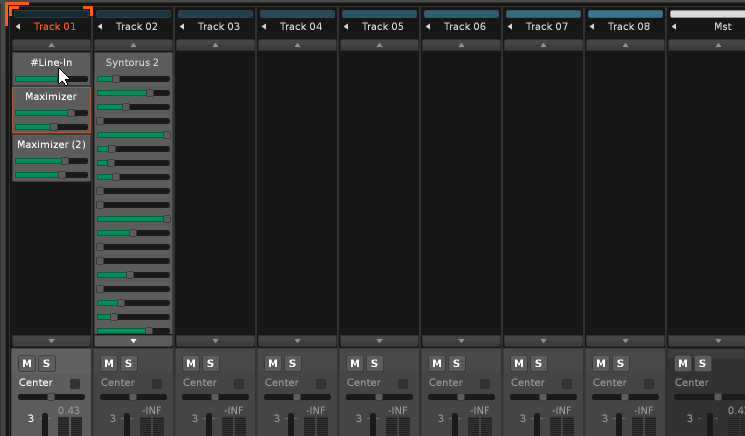The height and width of the screenshot is (436, 745).
Task: Toggle small box beside Track 02 Center
Action: pyautogui.click(x=156, y=383)
